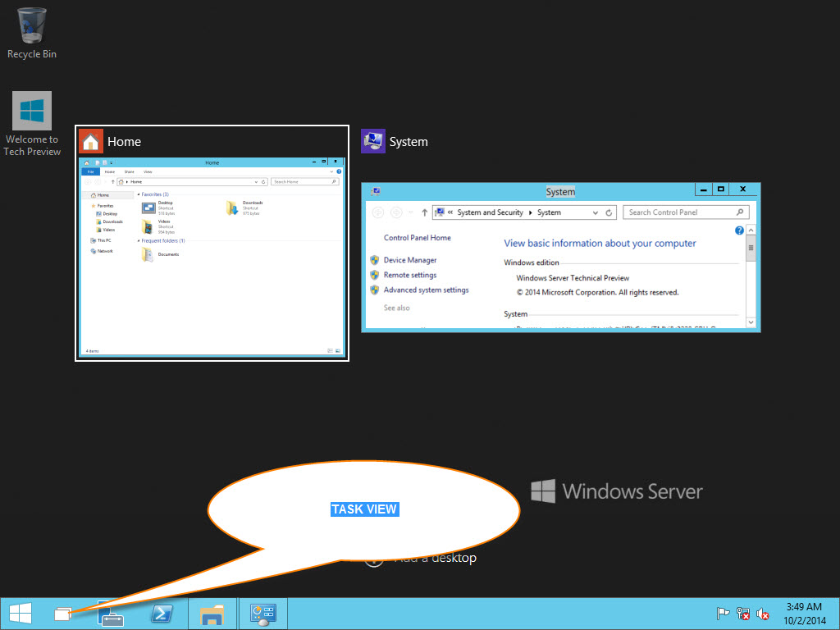Launch Server Manager from the taskbar
This screenshot has height=630, width=840.
tap(111, 614)
